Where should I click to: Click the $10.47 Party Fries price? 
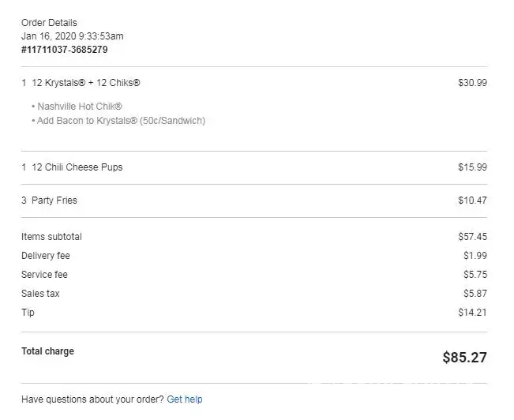472,201
